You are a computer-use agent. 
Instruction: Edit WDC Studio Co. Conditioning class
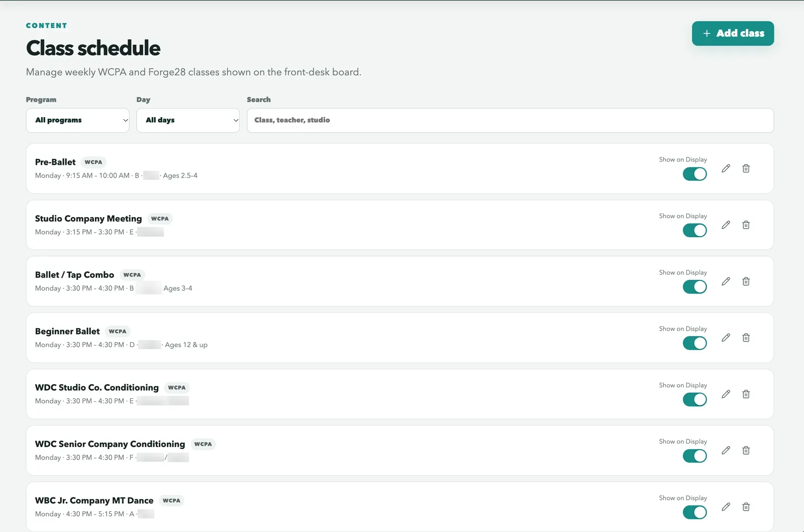(726, 394)
